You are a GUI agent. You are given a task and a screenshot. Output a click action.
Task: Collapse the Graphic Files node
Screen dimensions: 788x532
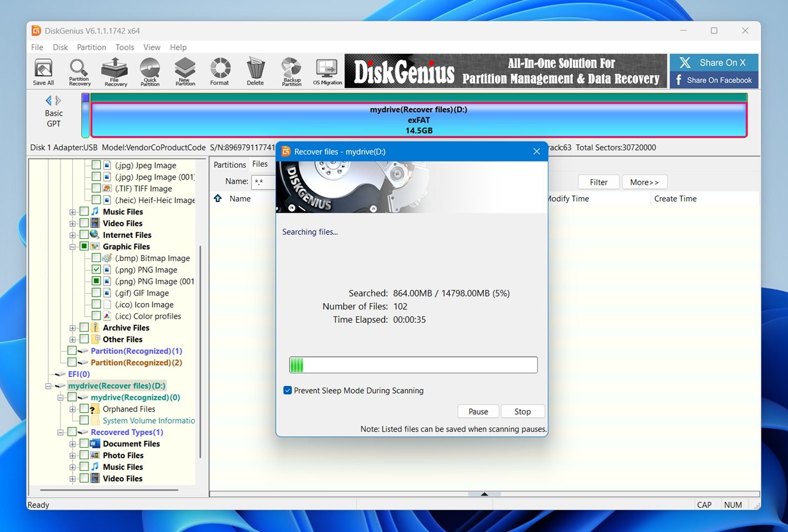72,246
